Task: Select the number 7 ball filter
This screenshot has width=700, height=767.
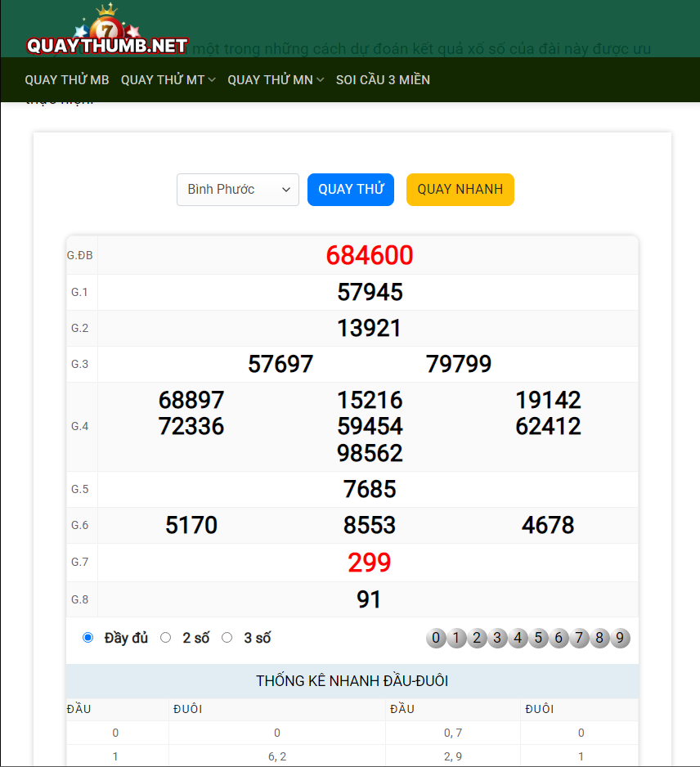Action: 580,639
